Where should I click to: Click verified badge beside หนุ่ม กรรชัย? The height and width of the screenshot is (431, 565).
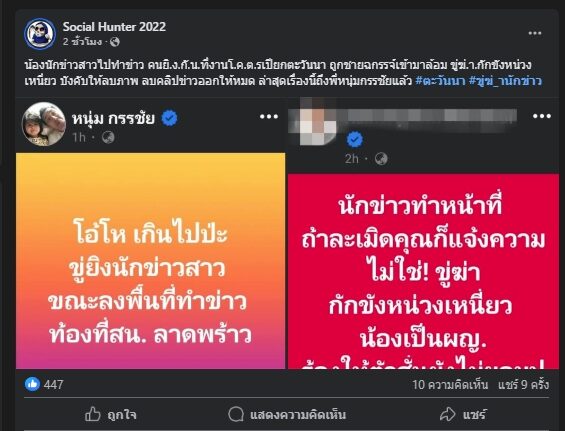point(169,118)
